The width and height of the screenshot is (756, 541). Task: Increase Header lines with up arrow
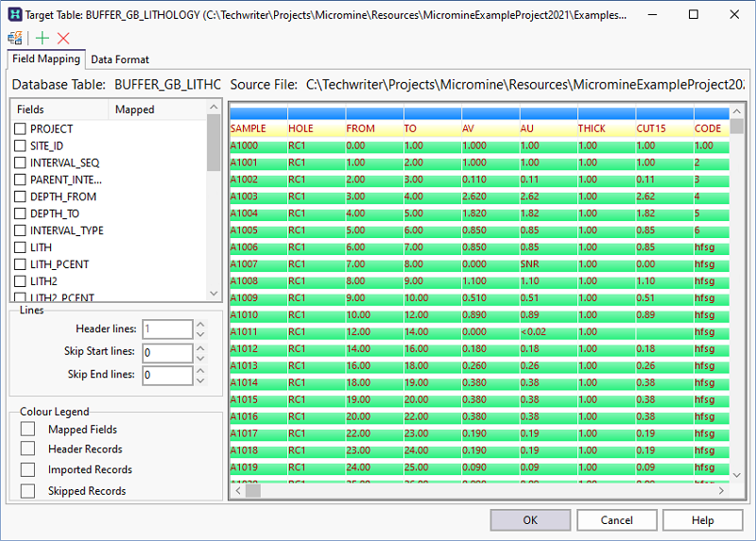pos(201,324)
